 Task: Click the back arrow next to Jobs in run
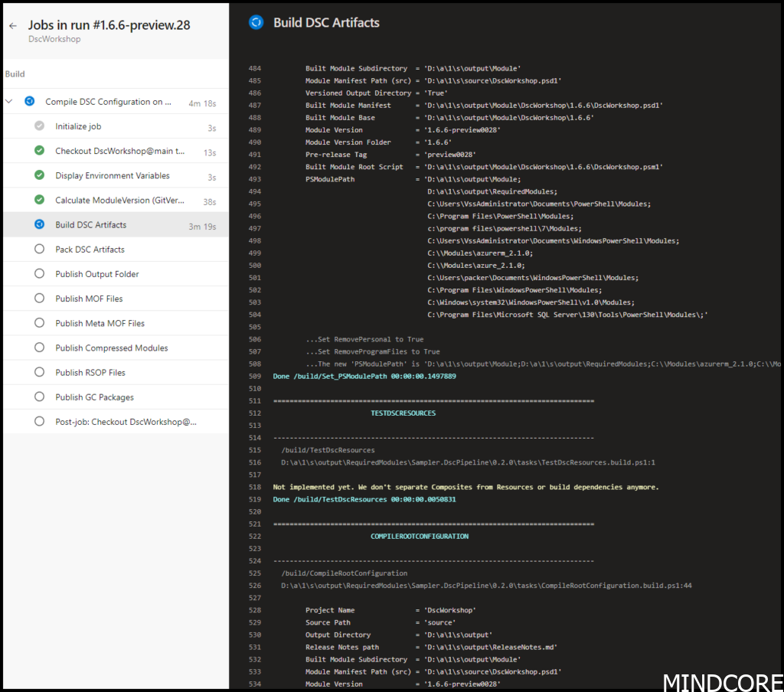(x=13, y=25)
